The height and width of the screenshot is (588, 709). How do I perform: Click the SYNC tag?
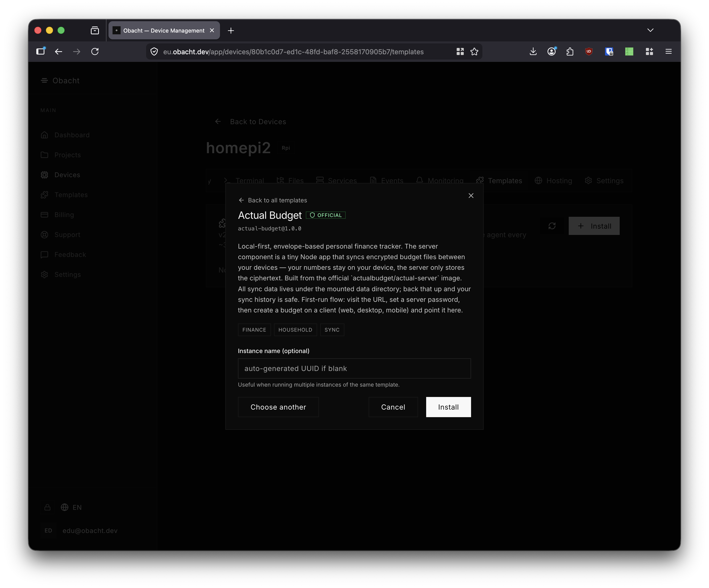tap(332, 330)
